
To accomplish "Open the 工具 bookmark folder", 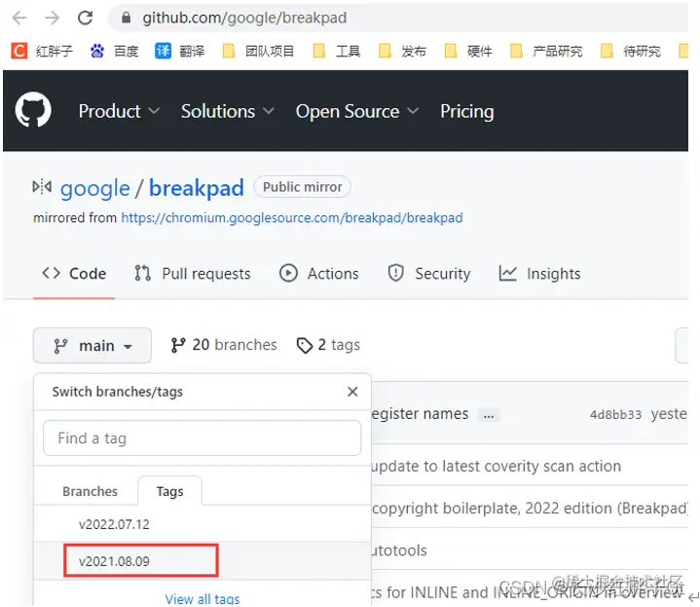I will pyautogui.click(x=337, y=51).
